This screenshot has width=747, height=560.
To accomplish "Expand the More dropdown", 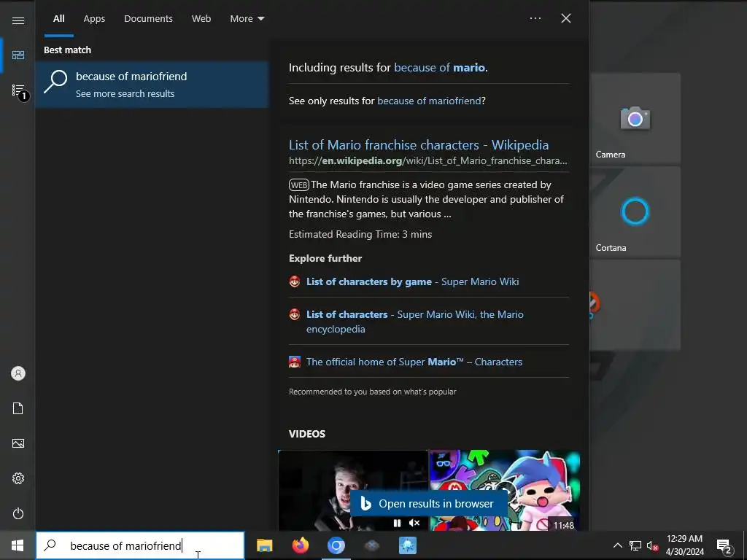I will click(x=247, y=18).
